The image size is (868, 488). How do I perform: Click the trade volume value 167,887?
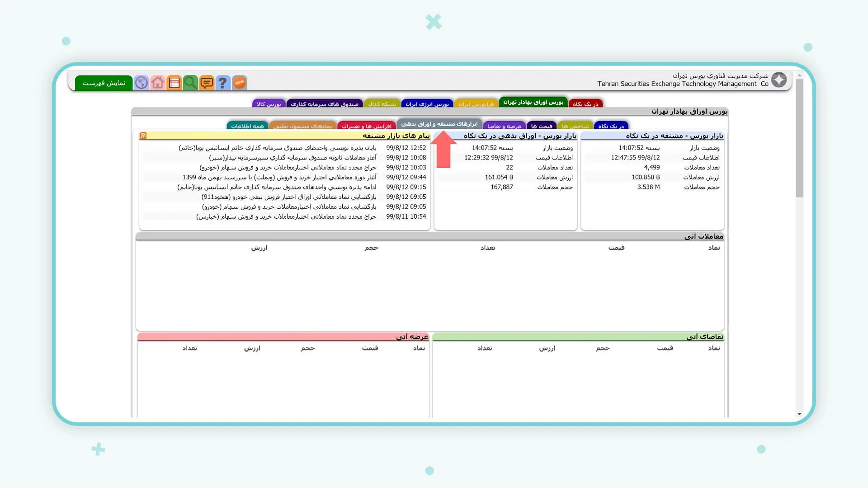(502, 187)
